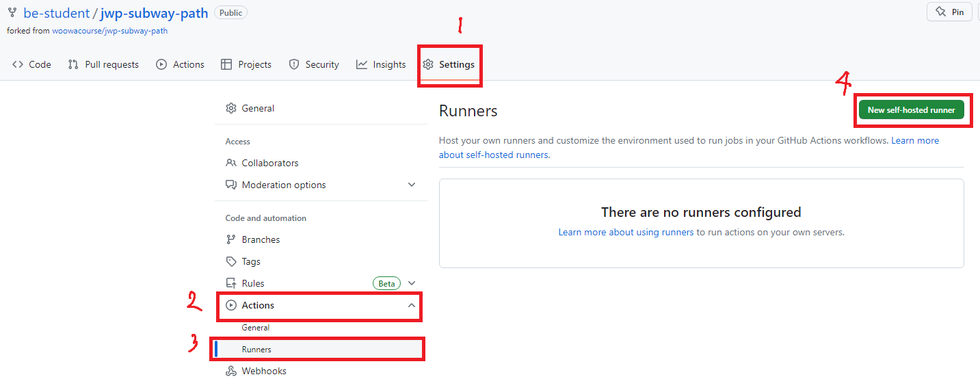Open the Settings tab
The image size is (980, 379).
(449, 64)
